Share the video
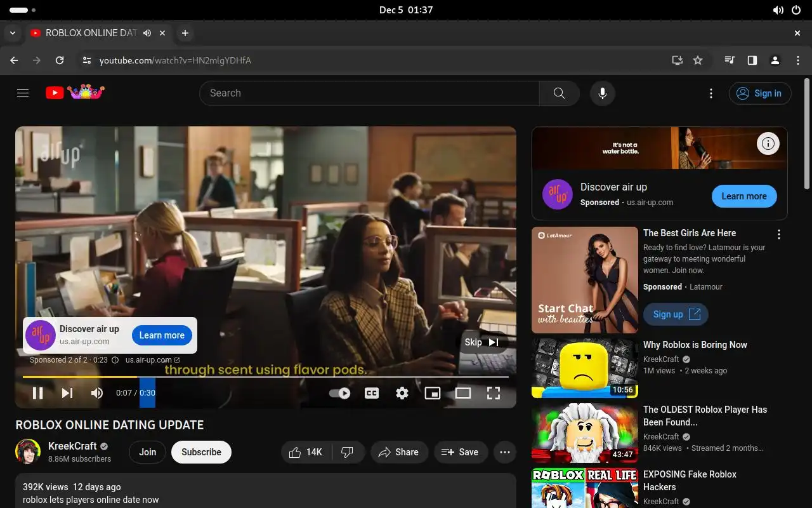 pos(399,452)
